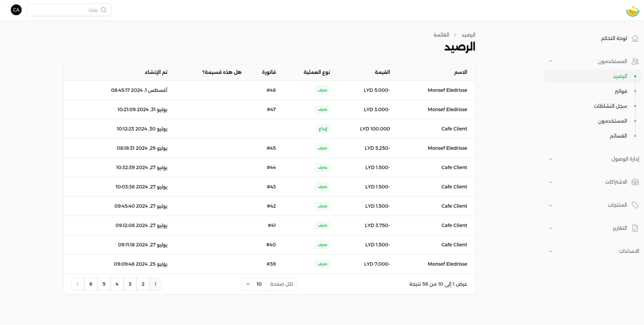Go to pagination page 2
The width and height of the screenshot is (644, 325).
pyautogui.click(x=143, y=284)
